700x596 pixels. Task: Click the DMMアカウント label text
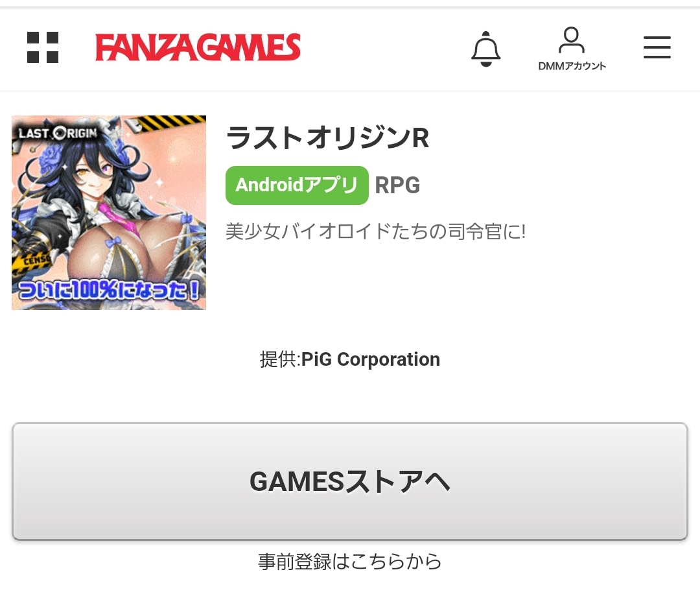tap(572, 66)
